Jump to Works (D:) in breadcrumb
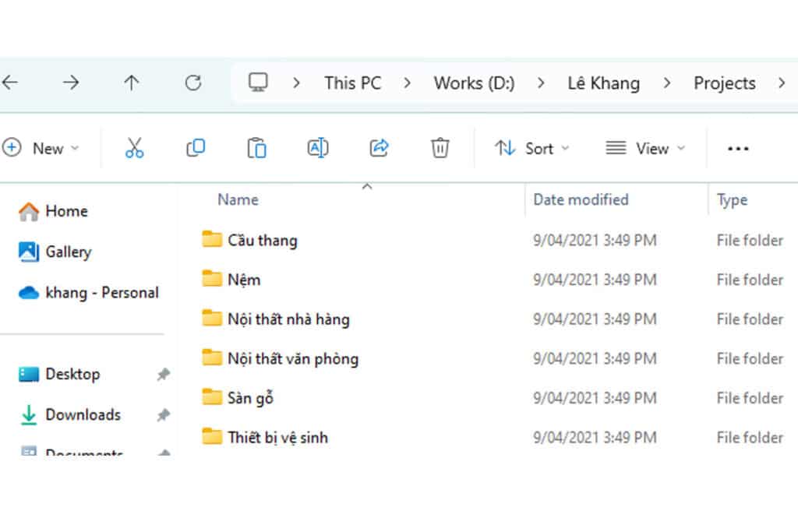Viewport: 798px width, 532px height. (474, 83)
